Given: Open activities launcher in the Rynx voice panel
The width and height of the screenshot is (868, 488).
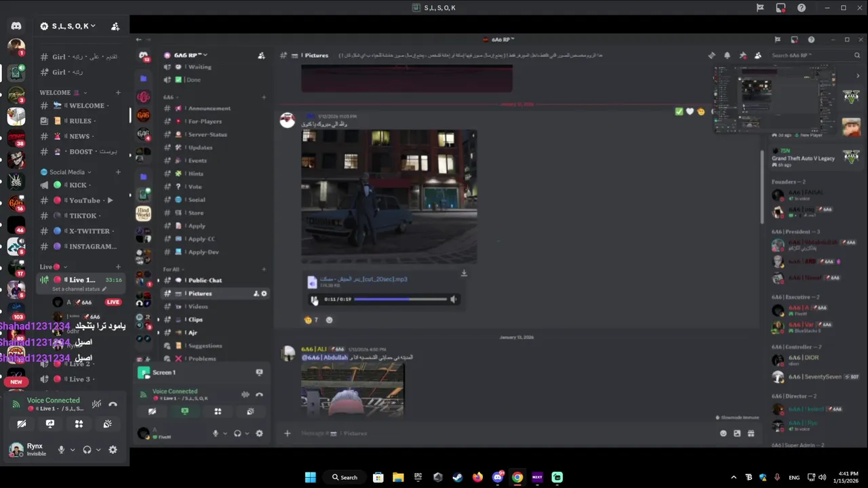Looking at the screenshot, I should coord(79,424).
